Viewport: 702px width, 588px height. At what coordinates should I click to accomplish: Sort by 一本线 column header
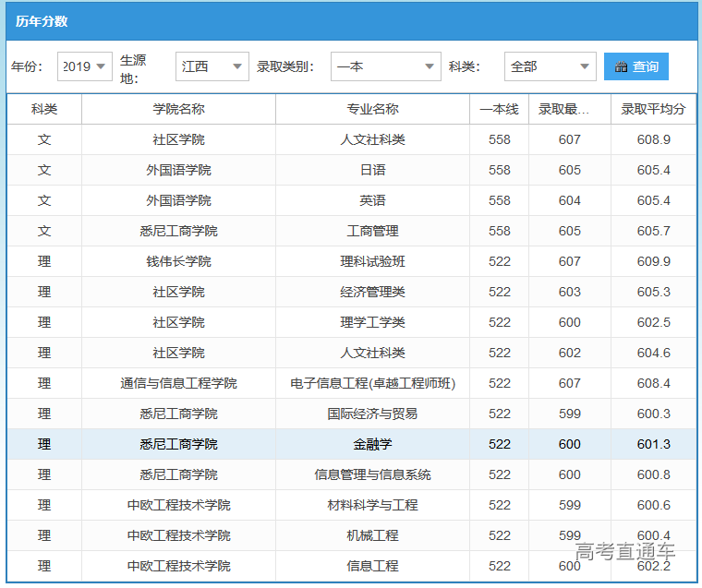pyautogui.click(x=499, y=109)
